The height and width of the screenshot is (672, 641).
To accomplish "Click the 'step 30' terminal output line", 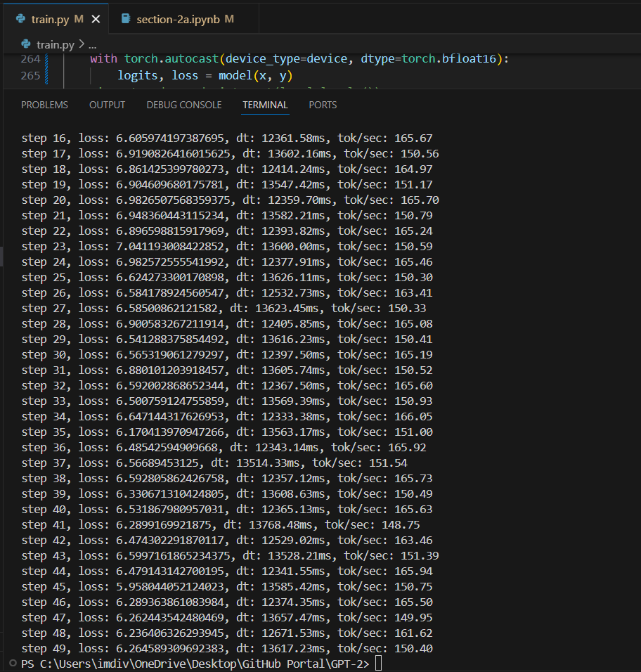I will [x=227, y=354].
